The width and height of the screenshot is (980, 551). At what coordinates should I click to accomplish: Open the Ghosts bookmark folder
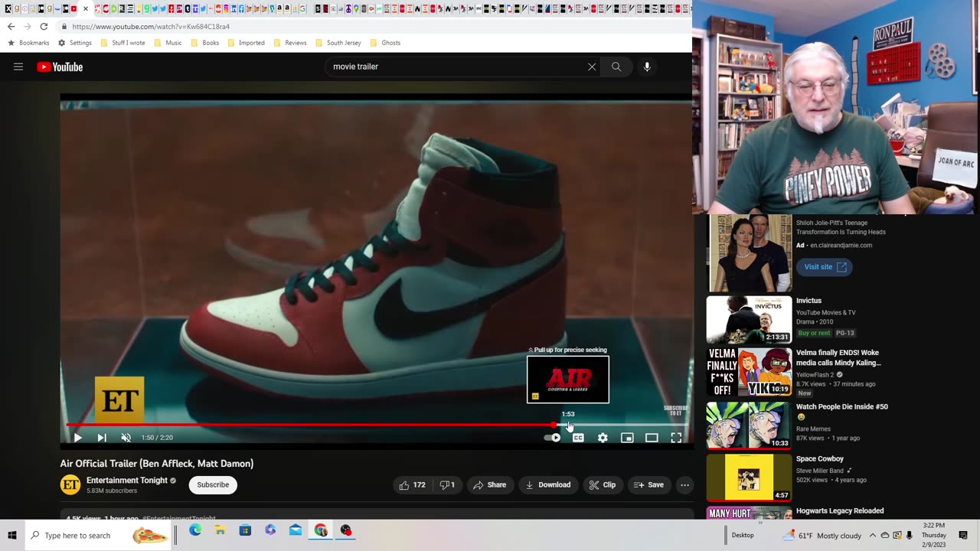pyautogui.click(x=385, y=43)
